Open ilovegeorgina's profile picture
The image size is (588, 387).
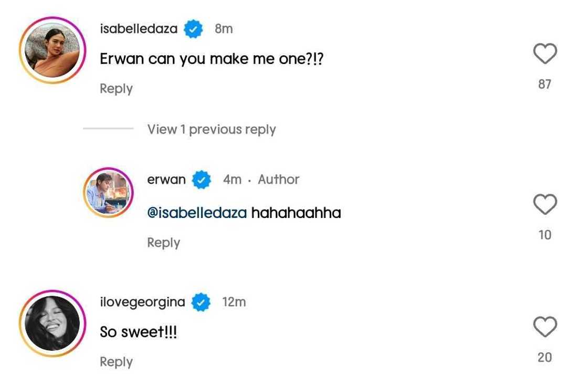pyautogui.click(x=52, y=324)
